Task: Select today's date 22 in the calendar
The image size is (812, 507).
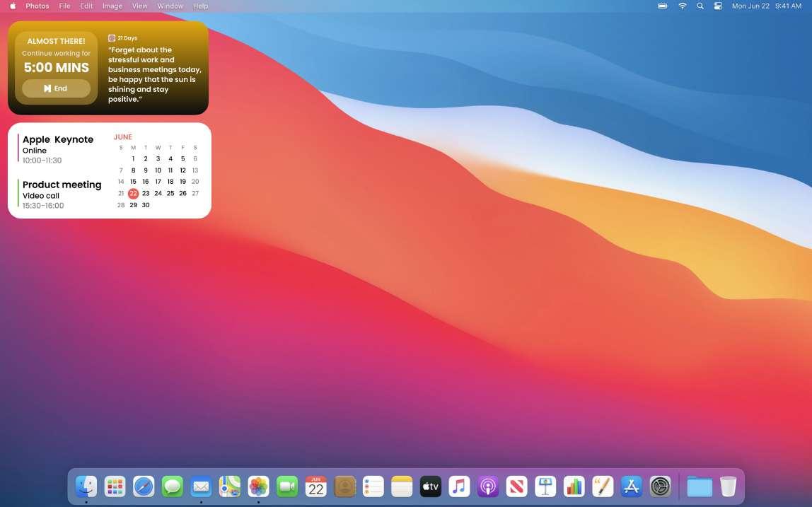Action: coord(133,194)
